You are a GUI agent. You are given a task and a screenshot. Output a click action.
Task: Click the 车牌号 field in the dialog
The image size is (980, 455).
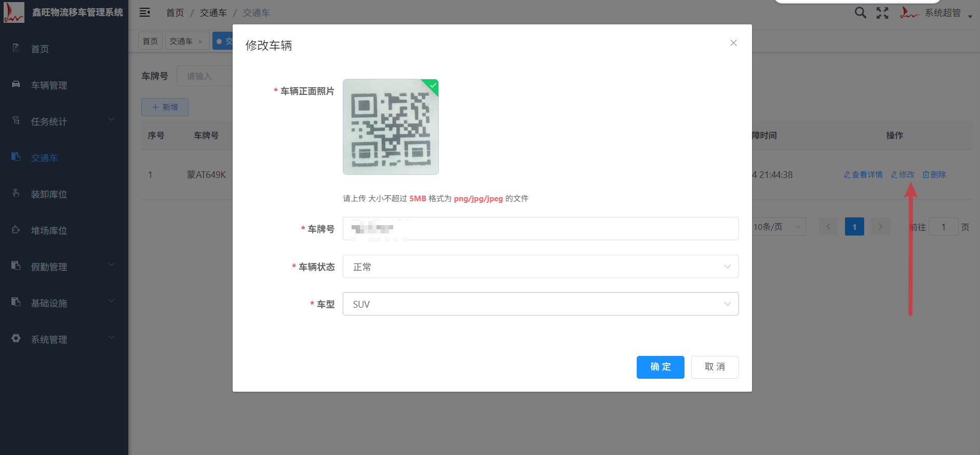click(x=541, y=229)
